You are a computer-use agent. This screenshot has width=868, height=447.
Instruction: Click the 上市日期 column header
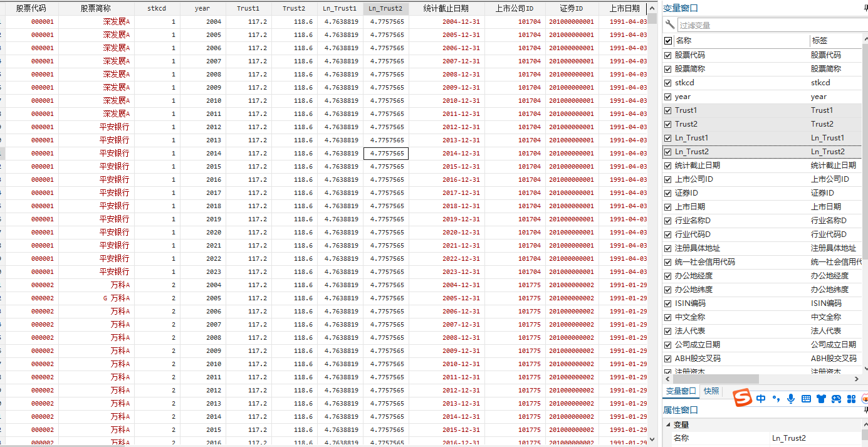pos(624,8)
